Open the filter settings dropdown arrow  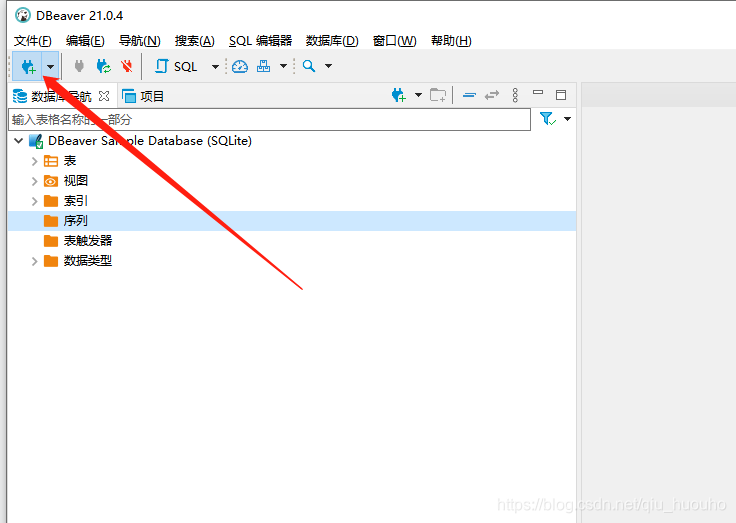[x=567, y=119]
